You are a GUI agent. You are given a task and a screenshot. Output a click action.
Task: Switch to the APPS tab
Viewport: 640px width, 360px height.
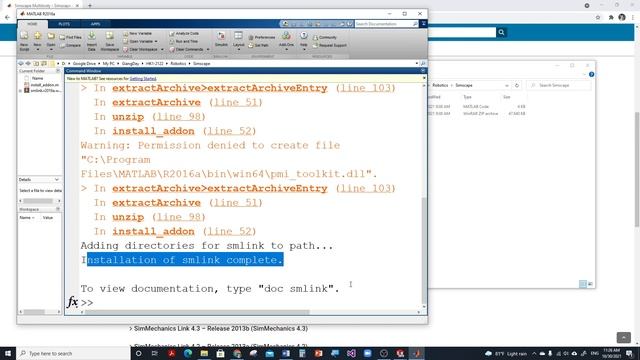[96, 24]
